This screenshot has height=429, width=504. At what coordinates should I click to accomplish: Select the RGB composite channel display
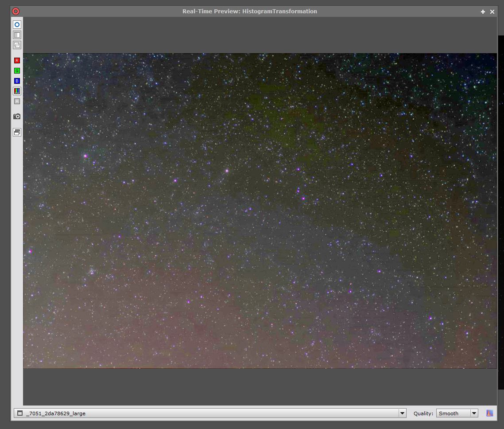[17, 91]
